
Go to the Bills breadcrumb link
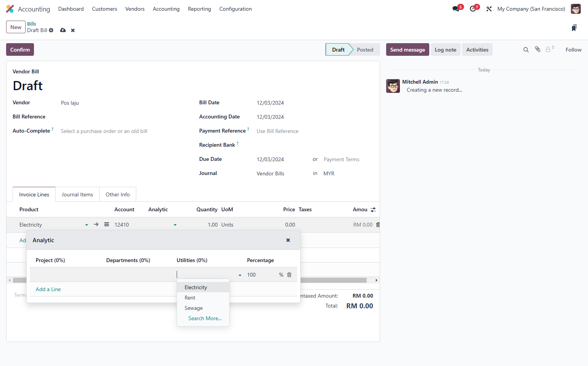(32, 24)
